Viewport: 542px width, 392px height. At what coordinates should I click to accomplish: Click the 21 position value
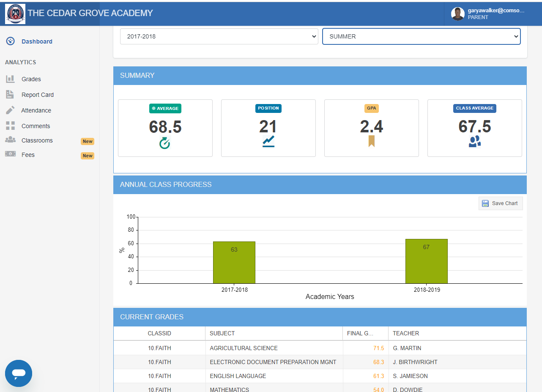tap(268, 127)
